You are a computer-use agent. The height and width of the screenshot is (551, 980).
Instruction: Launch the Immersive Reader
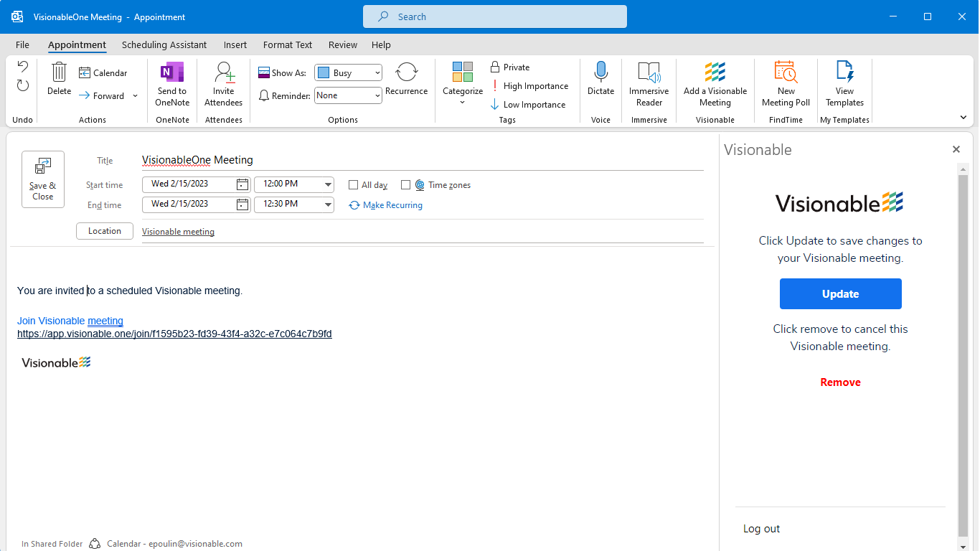649,84
